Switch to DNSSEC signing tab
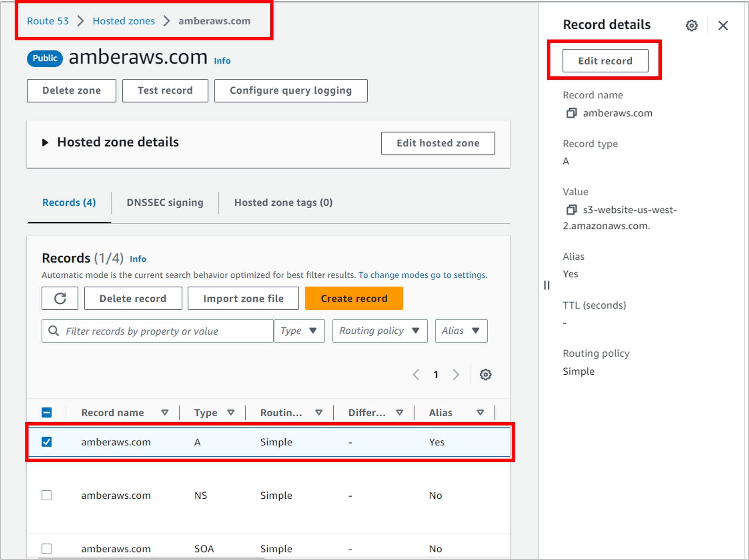The height and width of the screenshot is (560, 749). [165, 202]
